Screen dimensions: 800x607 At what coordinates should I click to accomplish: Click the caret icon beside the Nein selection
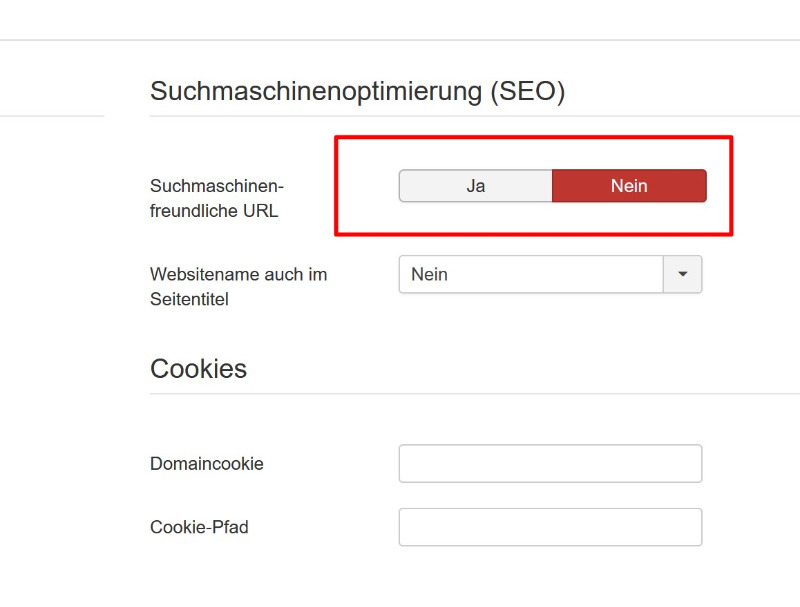(682, 274)
